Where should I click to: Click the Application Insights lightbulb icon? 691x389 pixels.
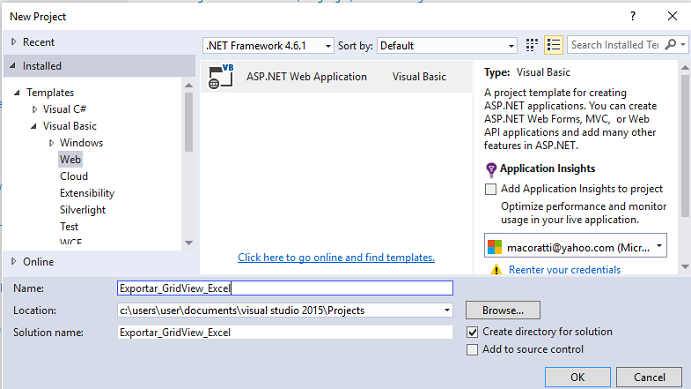[491, 170]
